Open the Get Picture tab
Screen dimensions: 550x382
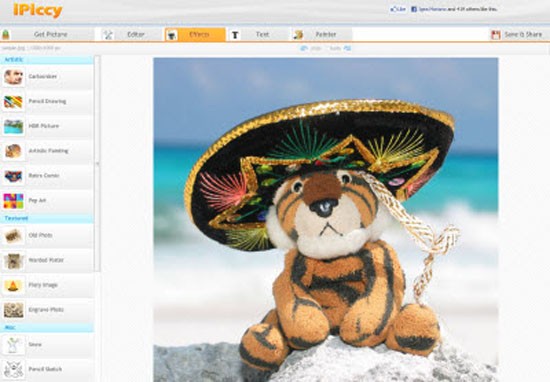[47, 34]
